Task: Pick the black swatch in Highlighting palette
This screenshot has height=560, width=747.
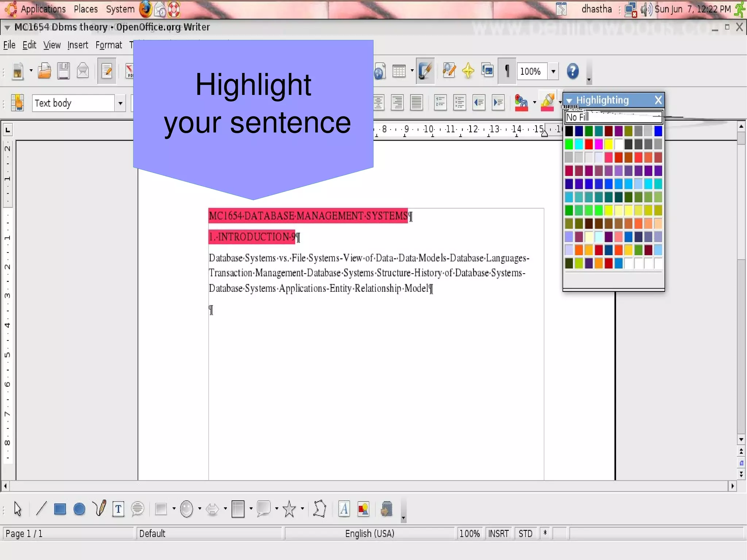Action: coord(569,131)
